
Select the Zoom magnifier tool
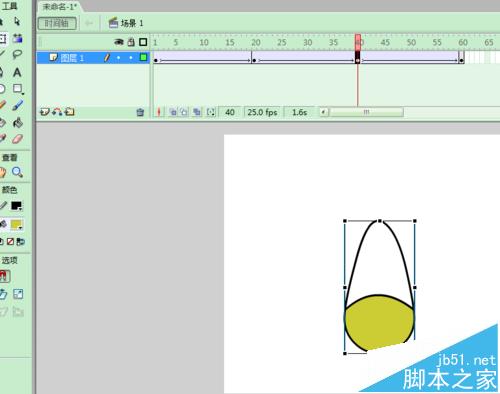tap(17, 172)
